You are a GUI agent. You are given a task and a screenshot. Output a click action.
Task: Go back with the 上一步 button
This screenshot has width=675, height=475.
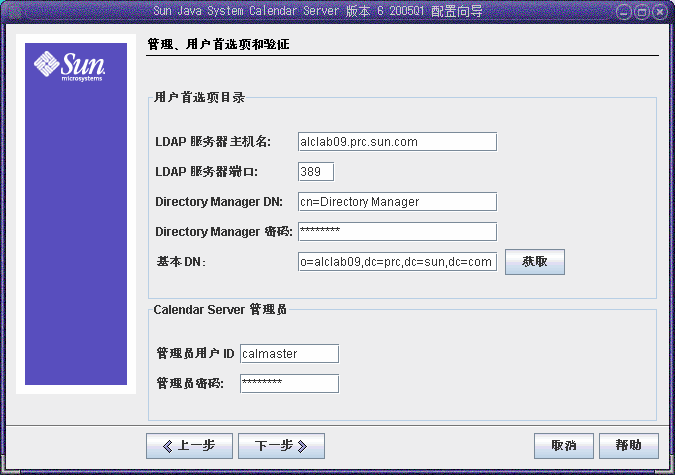[189, 446]
